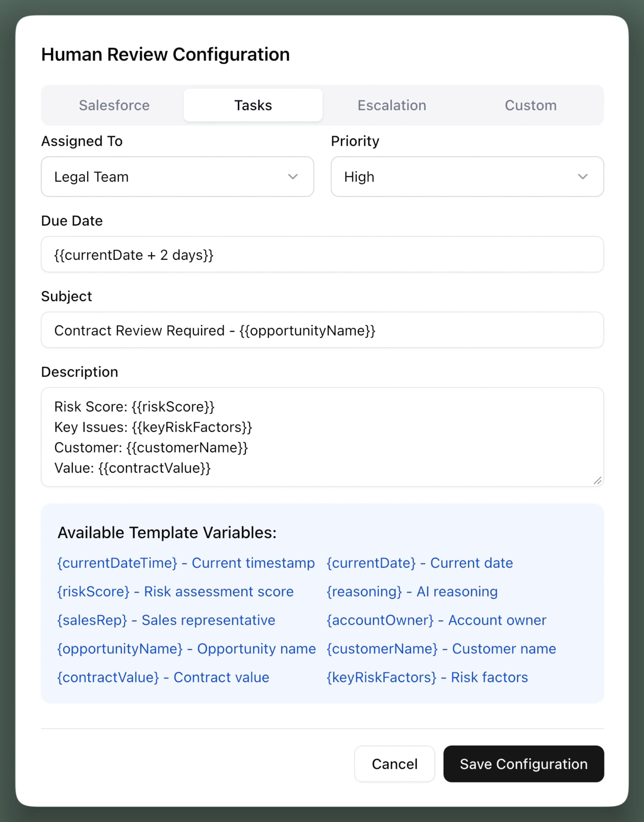Click the Subject label

pyautogui.click(x=67, y=296)
